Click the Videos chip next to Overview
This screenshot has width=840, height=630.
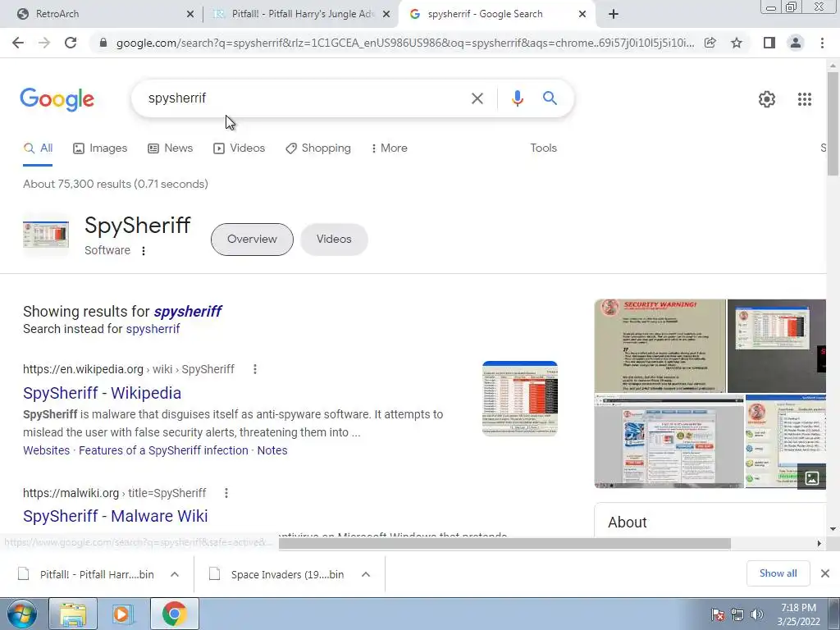click(x=334, y=240)
